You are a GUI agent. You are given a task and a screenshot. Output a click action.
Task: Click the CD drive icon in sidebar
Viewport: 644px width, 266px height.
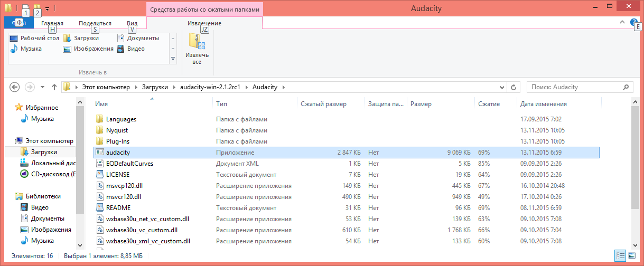(24, 174)
